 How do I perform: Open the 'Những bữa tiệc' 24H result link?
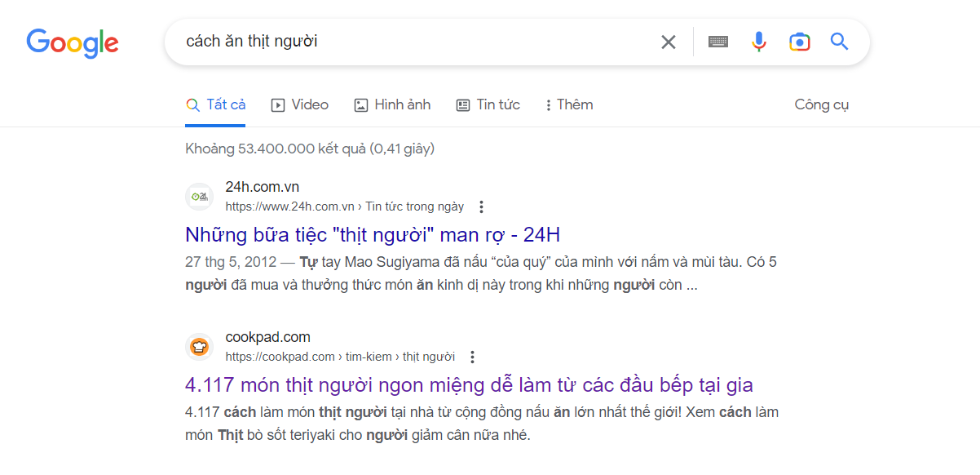[x=373, y=235]
